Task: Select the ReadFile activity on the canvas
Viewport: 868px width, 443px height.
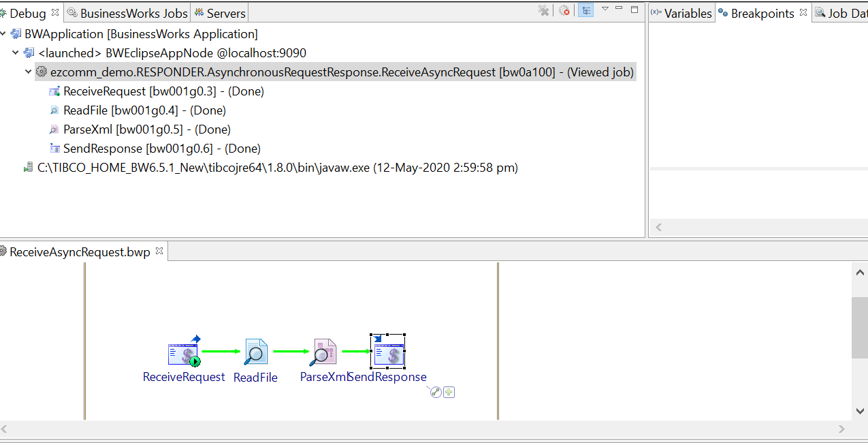Action: pyautogui.click(x=256, y=352)
